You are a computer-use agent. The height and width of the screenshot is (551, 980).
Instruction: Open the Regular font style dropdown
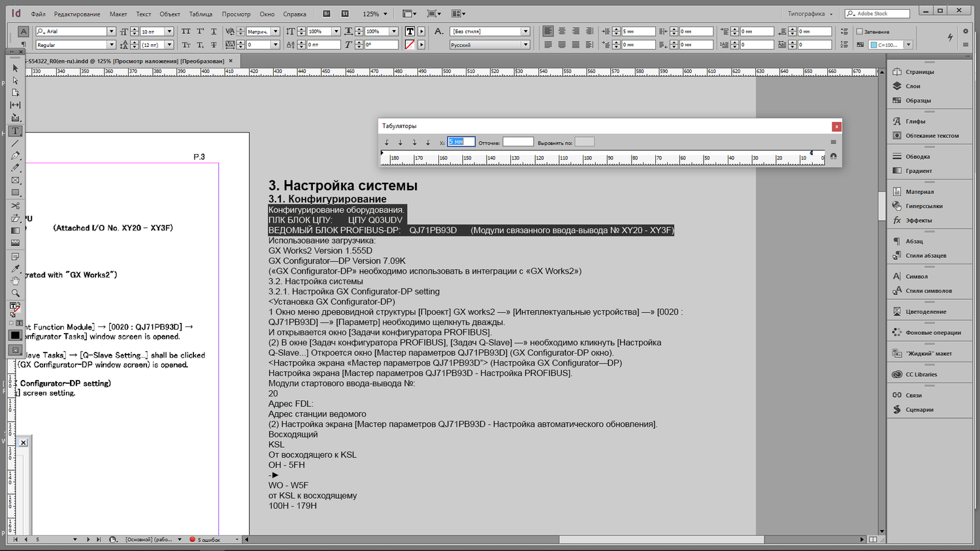point(111,45)
